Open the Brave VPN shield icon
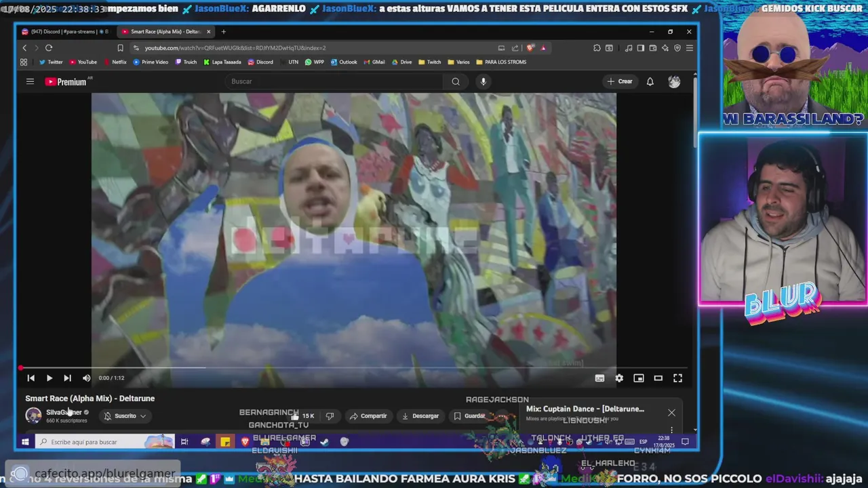Screen dimensions: 868x488 677,48
